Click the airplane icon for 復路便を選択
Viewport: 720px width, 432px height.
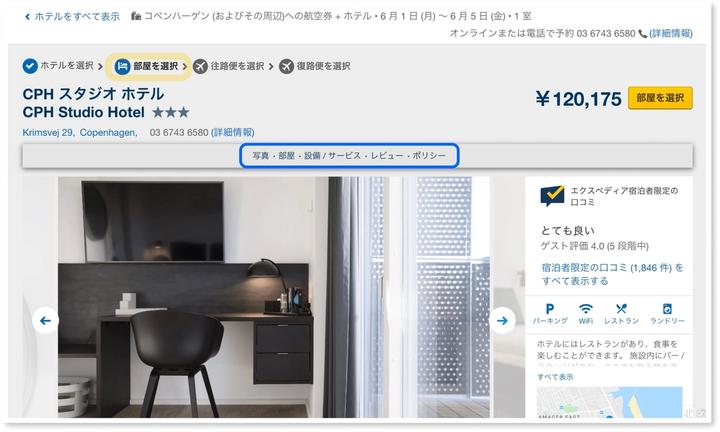tap(286, 66)
